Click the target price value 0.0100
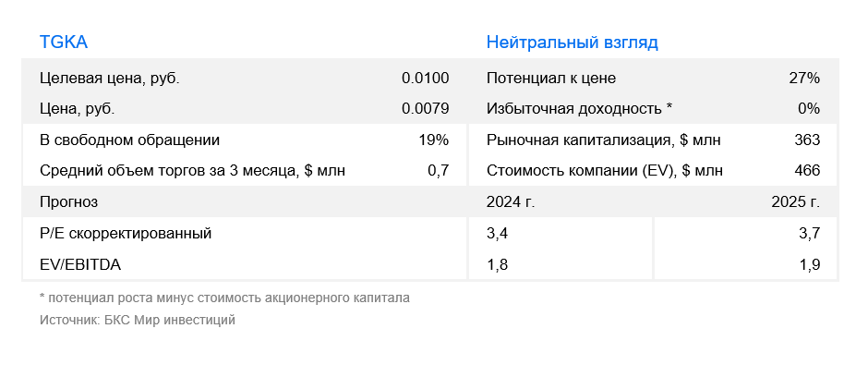This screenshot has height=365, width=868. [x=425, y=79]
